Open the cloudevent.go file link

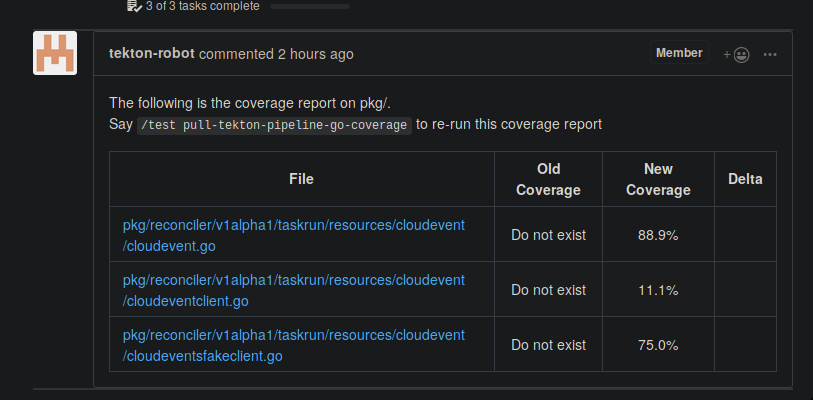pos(293,236)
